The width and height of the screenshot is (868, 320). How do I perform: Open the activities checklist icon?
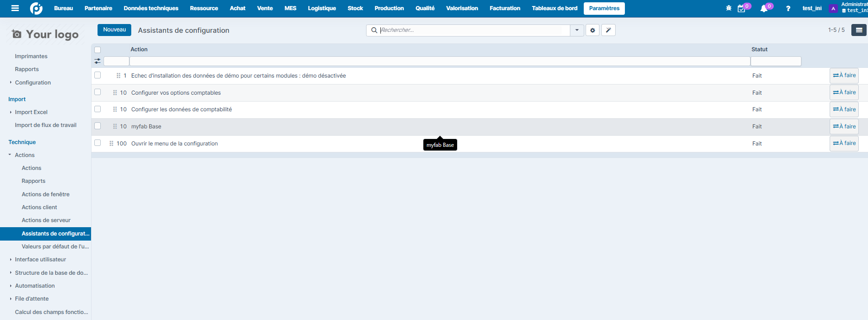pos(741,9)
